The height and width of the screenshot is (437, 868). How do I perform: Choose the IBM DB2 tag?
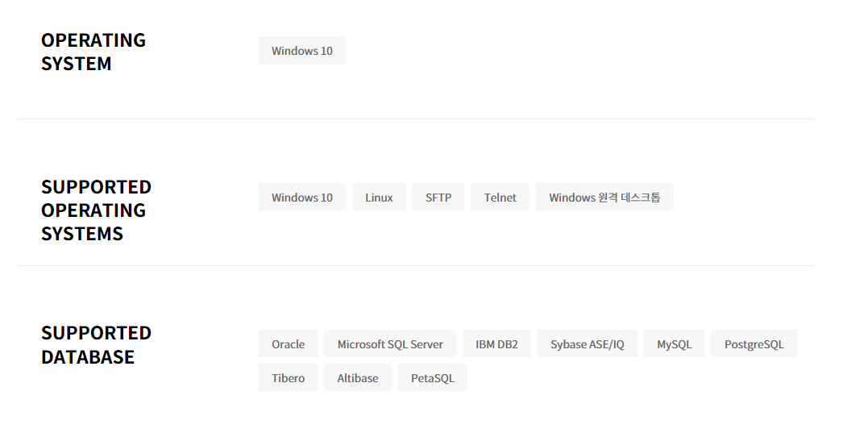coord(496,344)
